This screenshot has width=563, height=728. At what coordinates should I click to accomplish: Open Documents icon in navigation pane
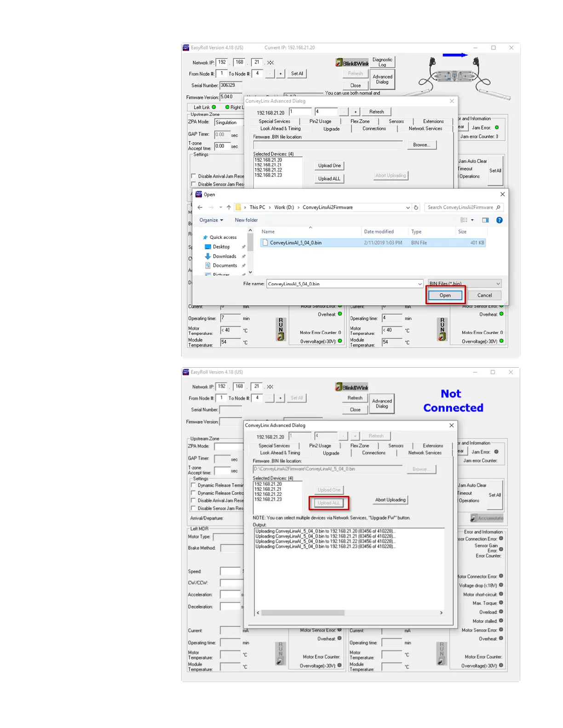208,266
